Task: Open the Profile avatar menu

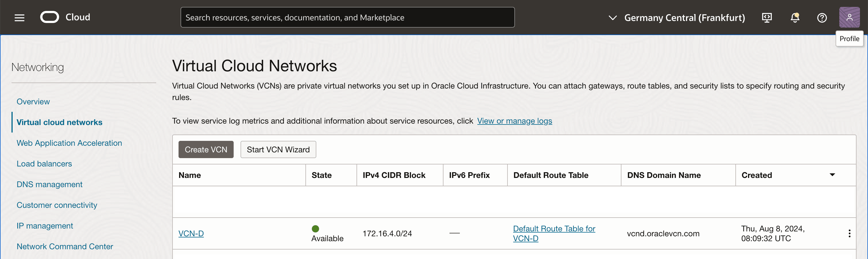Action: tap(849, 17)
